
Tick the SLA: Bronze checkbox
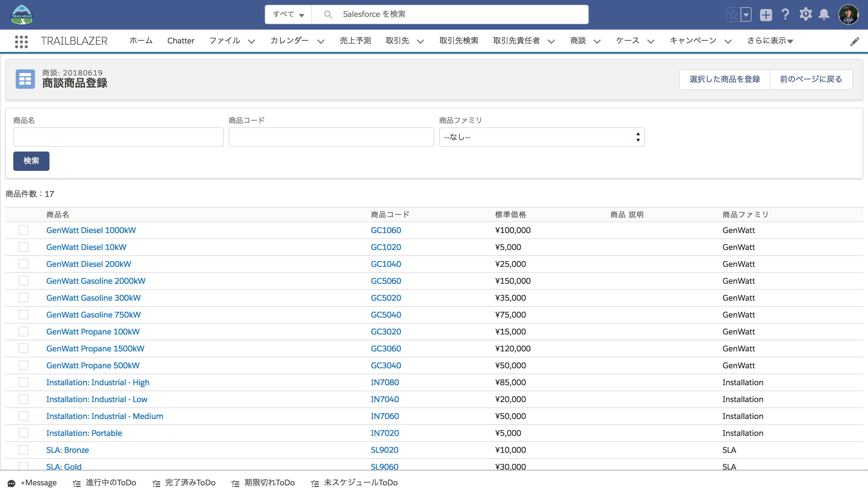coord(23,450)
